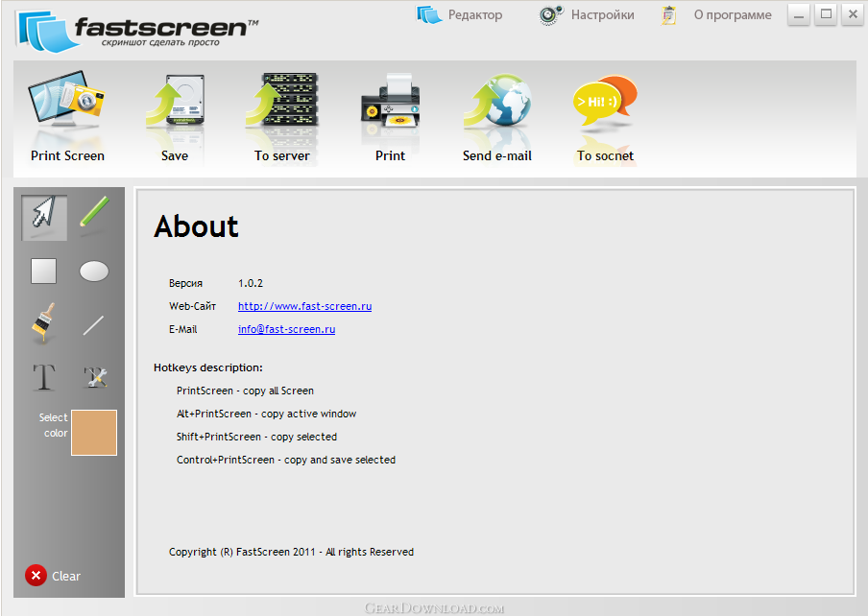Open Send e-mail globe icon
Screen dimensions: 868x616
[x=497, y=101]
